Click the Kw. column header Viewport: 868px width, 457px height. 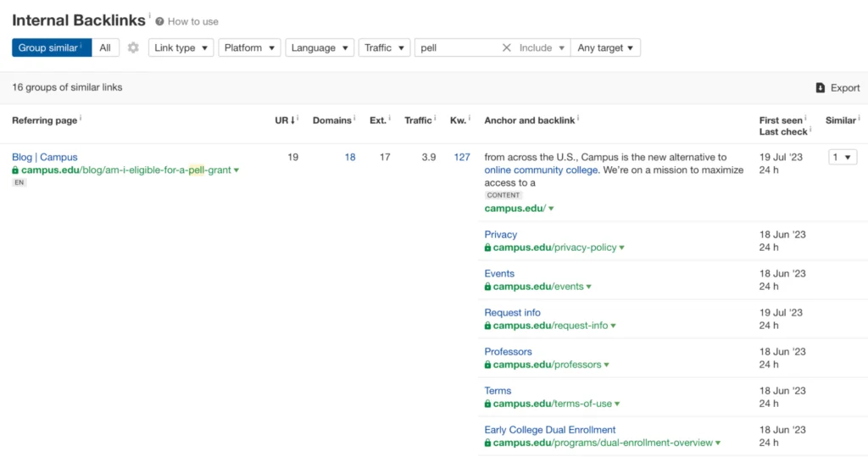click(458, 120)
